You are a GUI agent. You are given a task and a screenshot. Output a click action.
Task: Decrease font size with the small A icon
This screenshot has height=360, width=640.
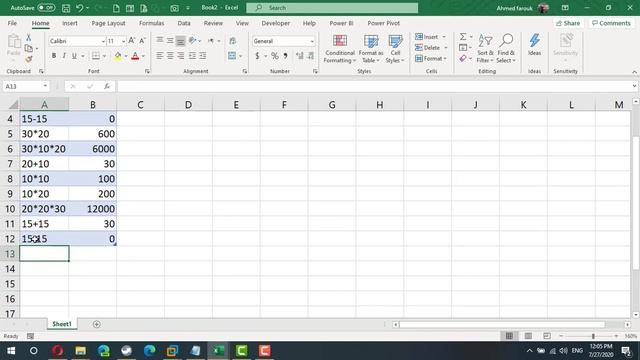(x=142, y=41)
